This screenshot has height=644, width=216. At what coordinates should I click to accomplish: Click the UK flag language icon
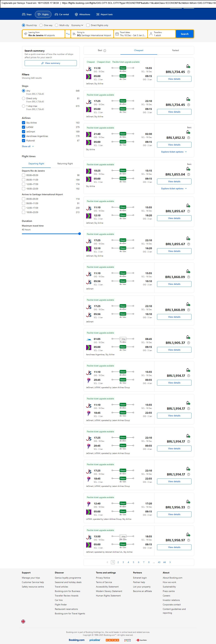click(x=23, y=621)
